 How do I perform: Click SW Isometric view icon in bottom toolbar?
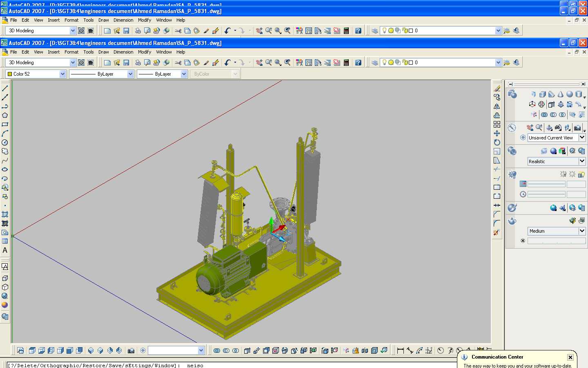pos(91,350)
